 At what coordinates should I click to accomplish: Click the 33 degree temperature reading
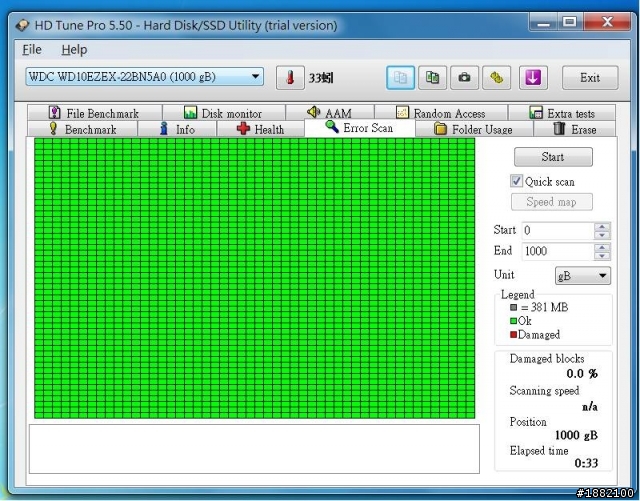pos(321,78)
